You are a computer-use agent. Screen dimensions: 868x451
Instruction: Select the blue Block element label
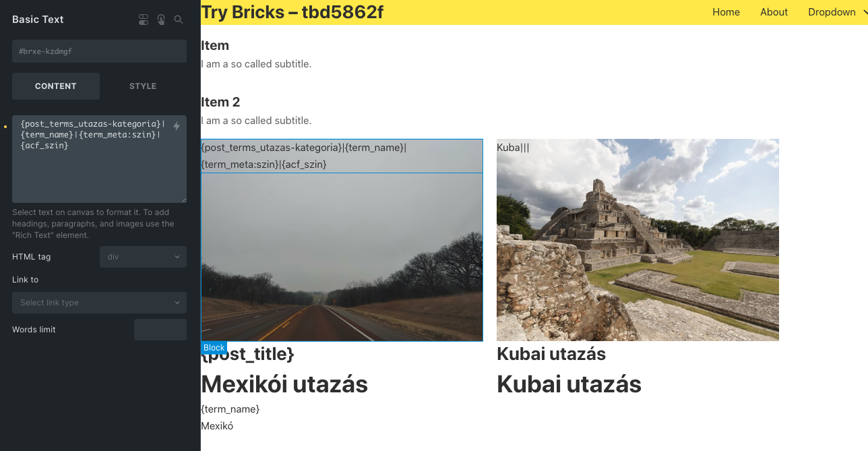tap(214, 348)
